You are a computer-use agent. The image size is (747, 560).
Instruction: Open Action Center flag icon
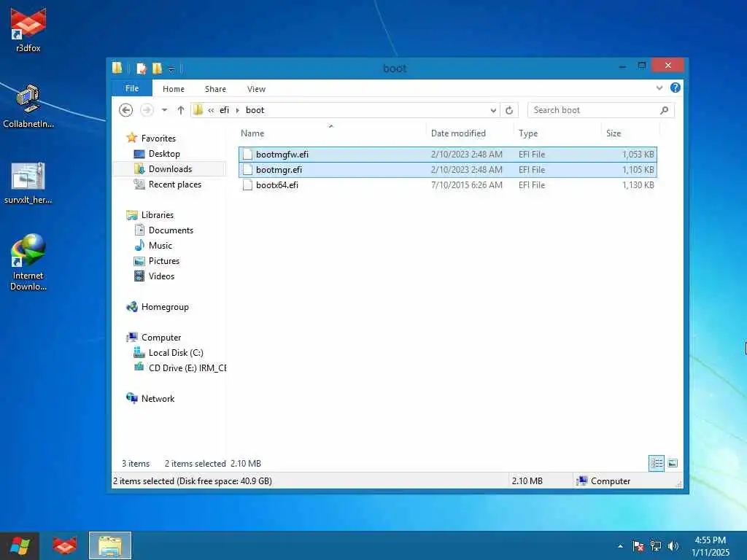tap(638, 546)
